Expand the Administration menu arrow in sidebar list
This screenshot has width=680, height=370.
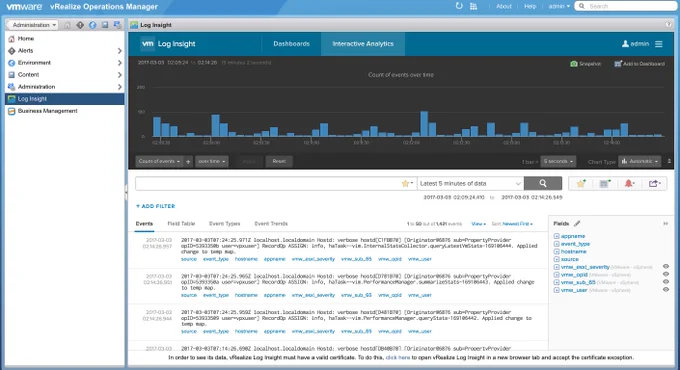(119, 87)
